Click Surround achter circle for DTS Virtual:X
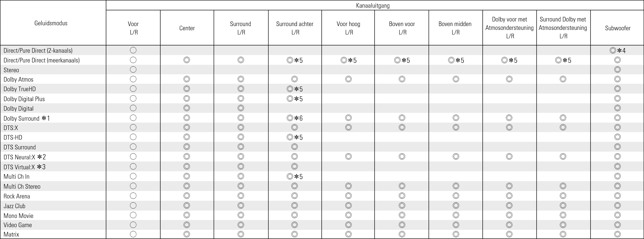Viewport: 644px width, 239px height. point(294,166)
